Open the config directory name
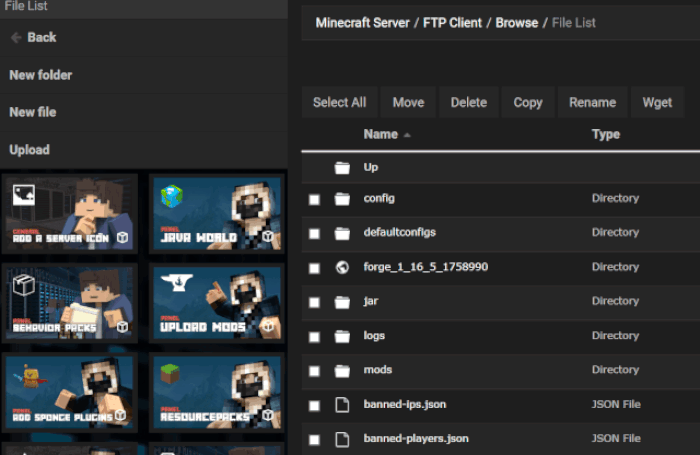The image size is (700, 455). tap(379, 198)
